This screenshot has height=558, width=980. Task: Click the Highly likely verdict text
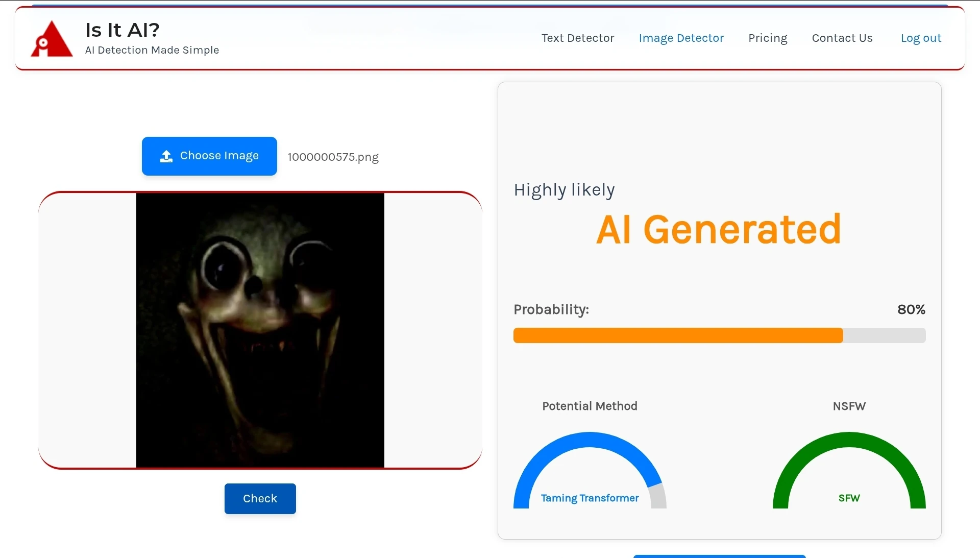563,189
